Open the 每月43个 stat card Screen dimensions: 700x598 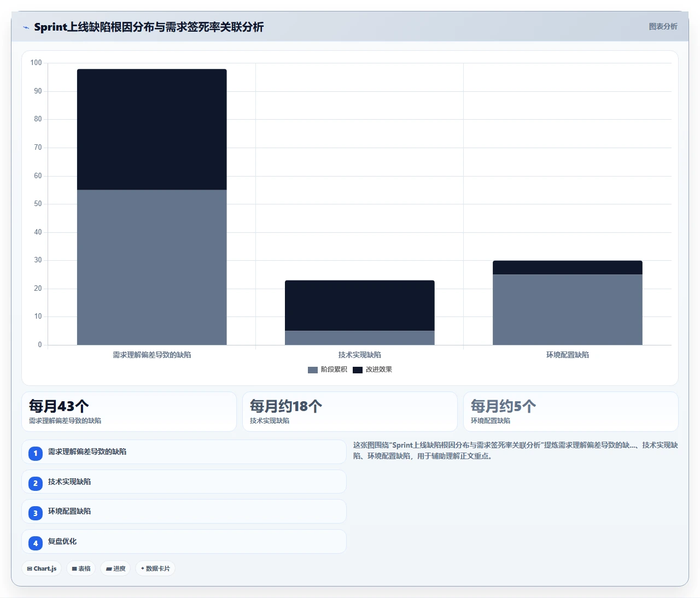pos(129,412)
